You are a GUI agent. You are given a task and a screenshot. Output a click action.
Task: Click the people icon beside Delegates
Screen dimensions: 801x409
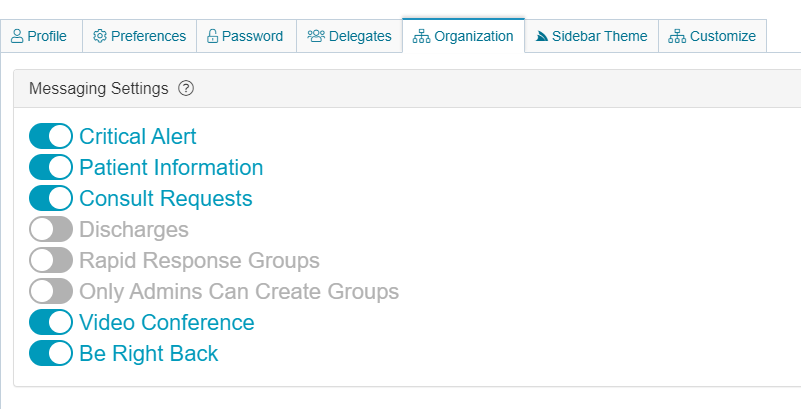pos(316,36)
